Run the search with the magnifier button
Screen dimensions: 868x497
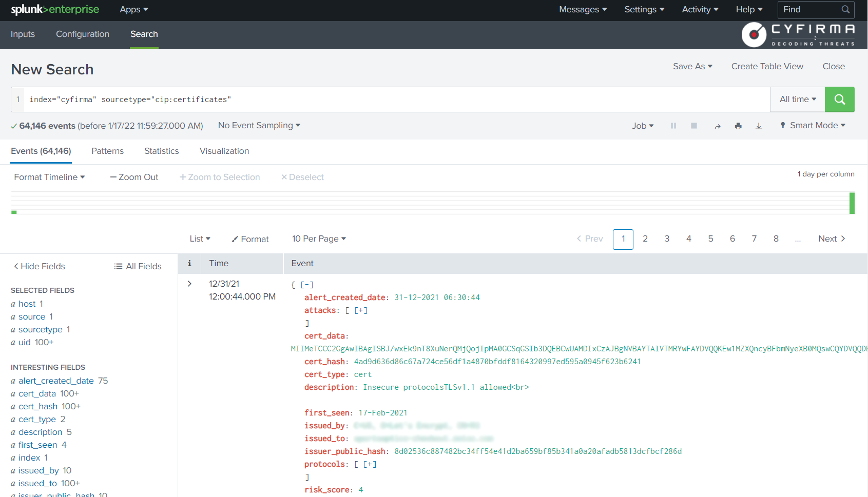[x=839, y=100]
